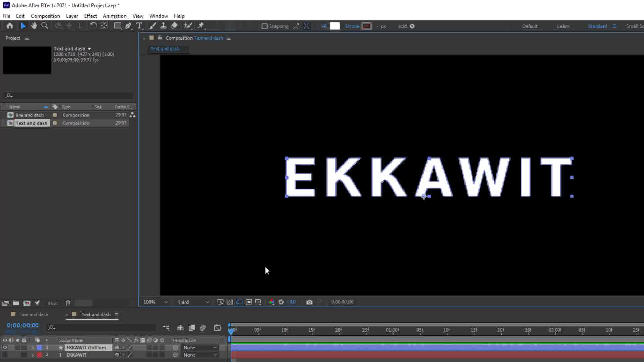Create new composition icon in Project panel
The image size is (644, 362).
[26, 303]
